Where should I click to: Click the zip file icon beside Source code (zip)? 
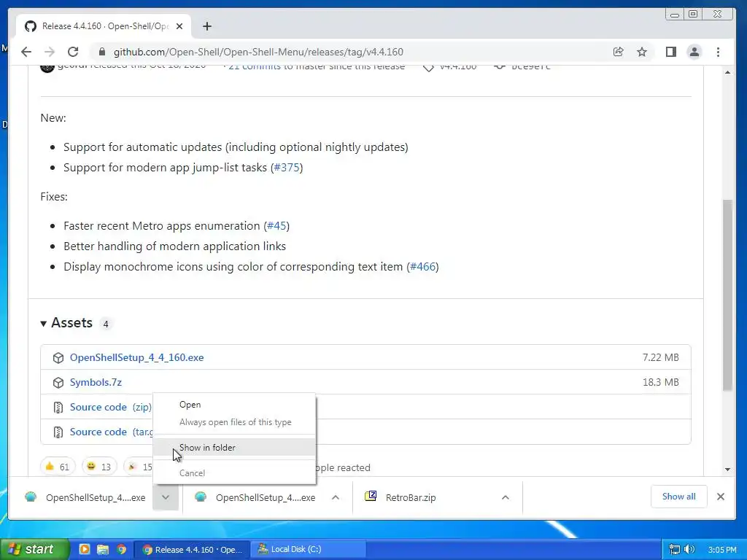58,408
